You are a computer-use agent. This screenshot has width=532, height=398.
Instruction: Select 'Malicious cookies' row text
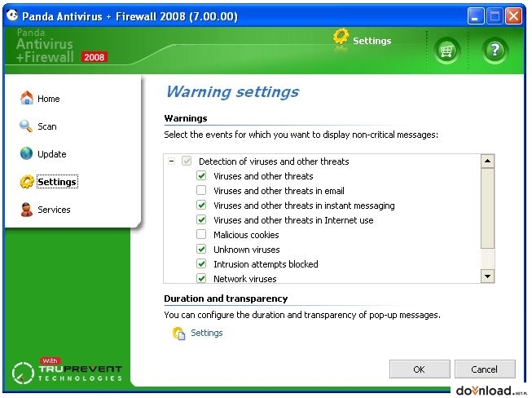[x=246, y=235]
